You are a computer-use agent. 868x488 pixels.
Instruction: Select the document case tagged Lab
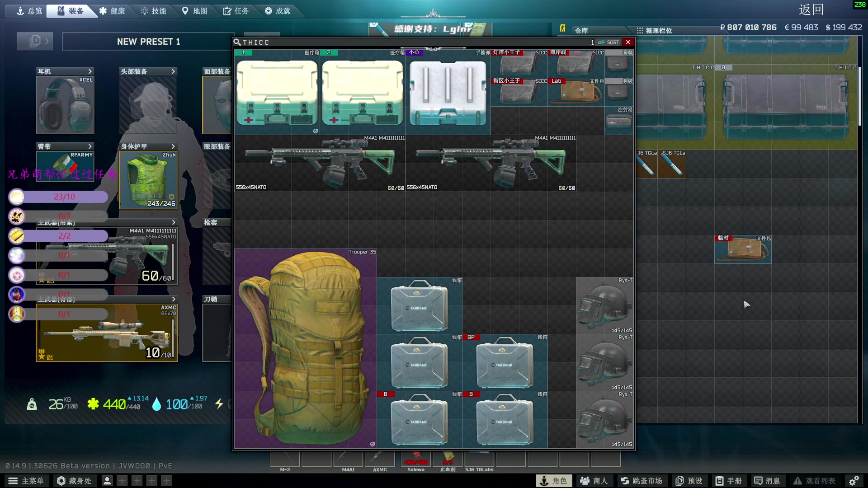coord(576,92)
